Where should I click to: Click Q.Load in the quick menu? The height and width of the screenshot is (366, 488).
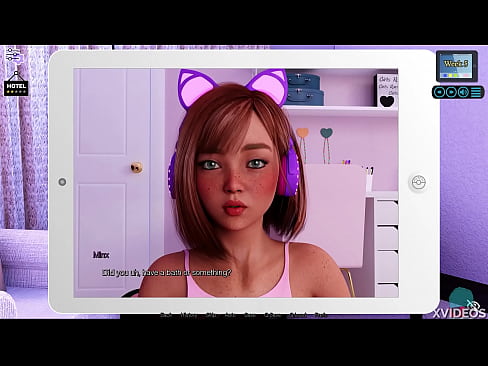[298, 315]
